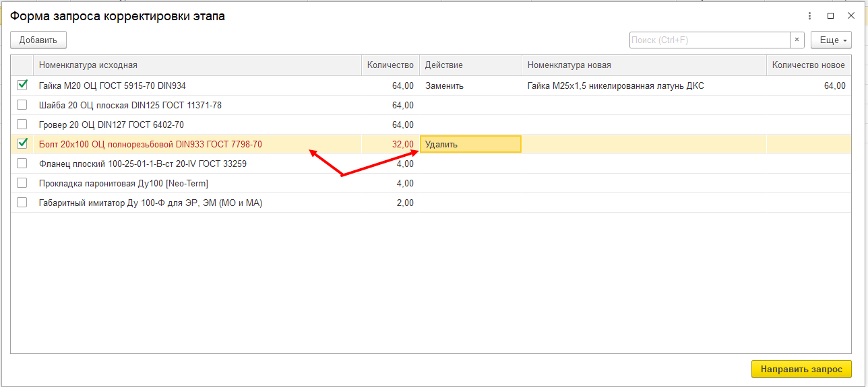Image resolution: width=868 pixels, height=387 pixels.
Task: Select new quantity 64,00 in Гайка row
Action: (x=809, y=85)
